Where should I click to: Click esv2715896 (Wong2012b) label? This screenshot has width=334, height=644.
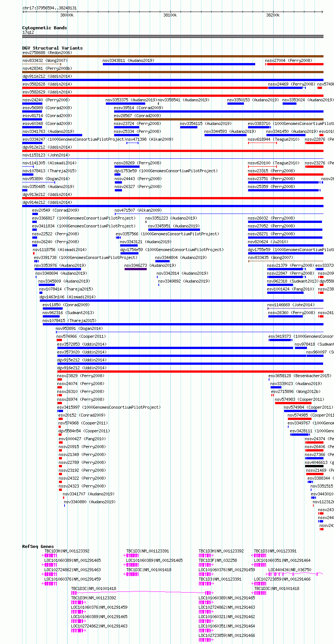tap(296, 391)
